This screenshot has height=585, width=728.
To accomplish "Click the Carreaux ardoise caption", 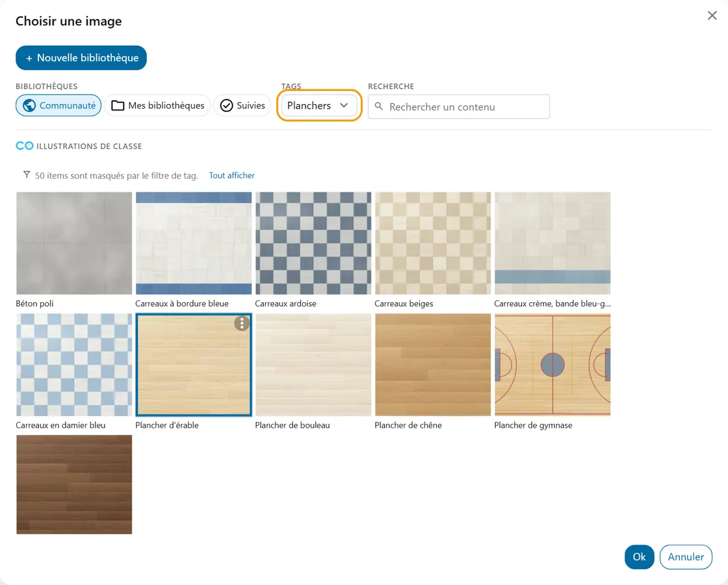I will [x=285, y=304].
